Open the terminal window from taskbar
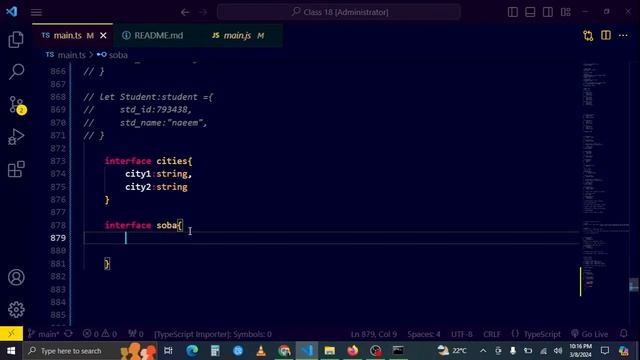 pos(398,351)
